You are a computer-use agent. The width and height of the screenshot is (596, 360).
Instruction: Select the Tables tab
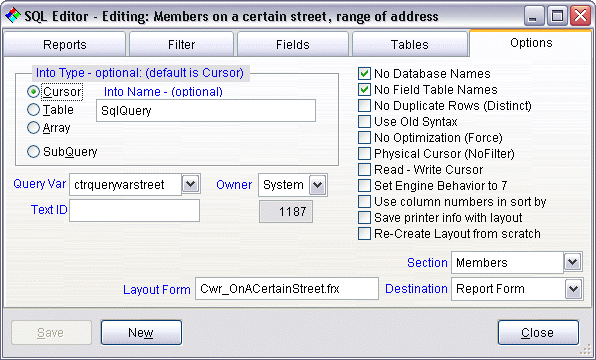tap(410, 44)
